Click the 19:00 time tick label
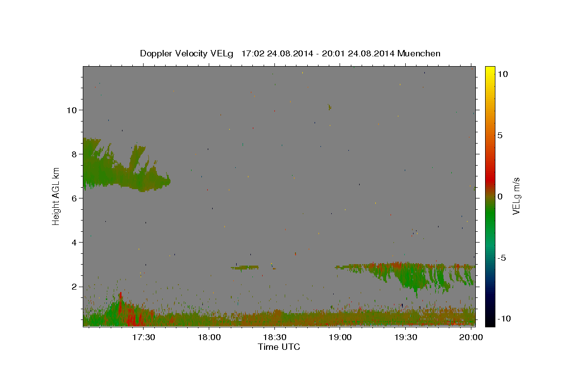The image size is (588, 392). [x=340, y=338]
